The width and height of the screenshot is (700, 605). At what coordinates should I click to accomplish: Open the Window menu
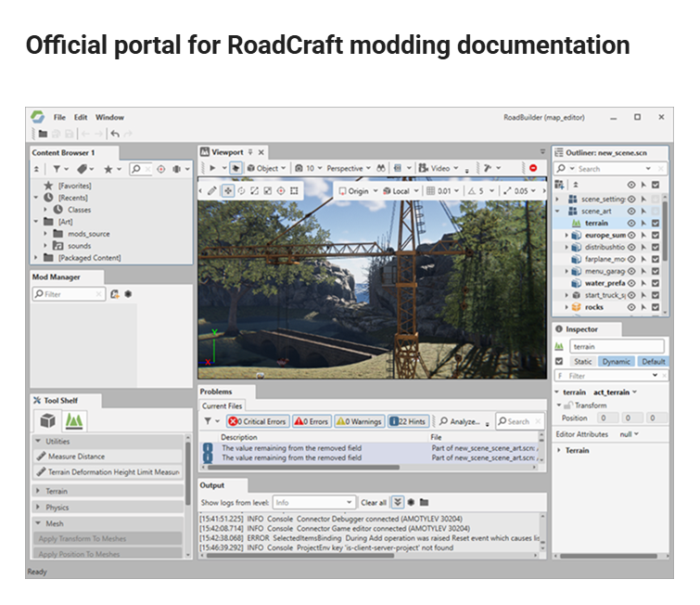point(109,117)
